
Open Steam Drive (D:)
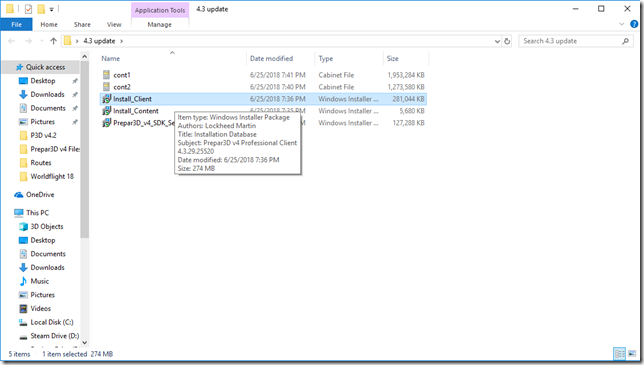(55, 336)
